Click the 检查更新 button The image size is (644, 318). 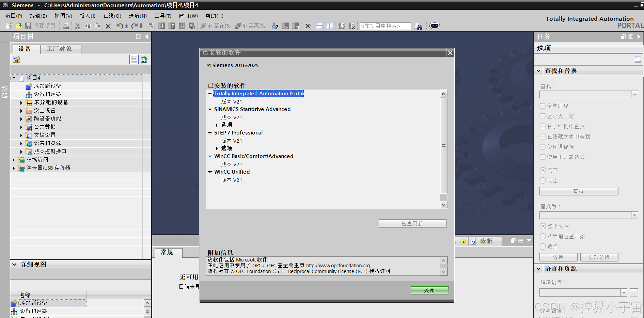pos(412,223)
